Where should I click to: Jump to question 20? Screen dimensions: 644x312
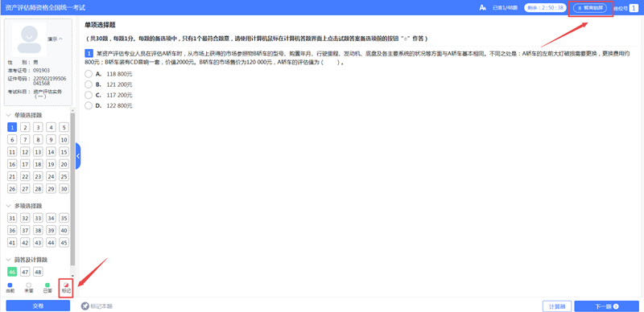tap(64, 164)
